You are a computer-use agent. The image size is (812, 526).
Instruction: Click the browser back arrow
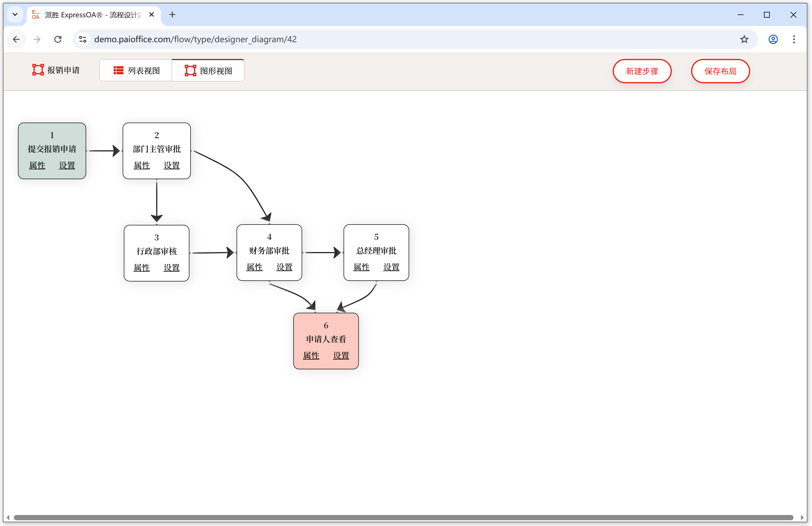[16, 39]
